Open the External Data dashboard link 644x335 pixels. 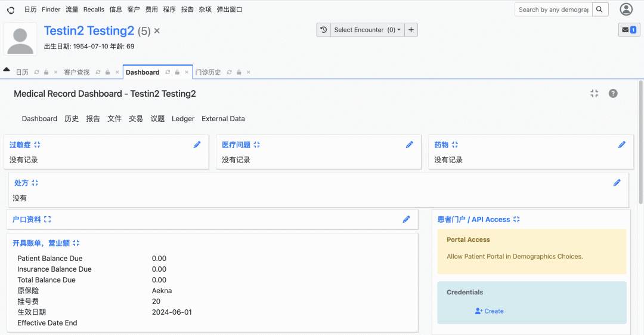(x=223, y=118)
